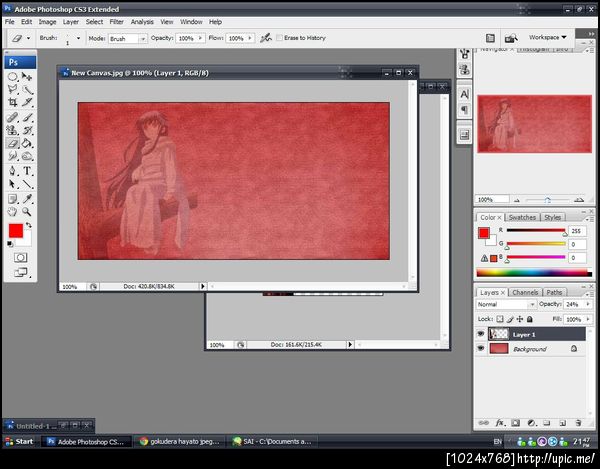Screen dimensions: 600x469
Task: Delete layer with trash icon
Action: (578, 423)
